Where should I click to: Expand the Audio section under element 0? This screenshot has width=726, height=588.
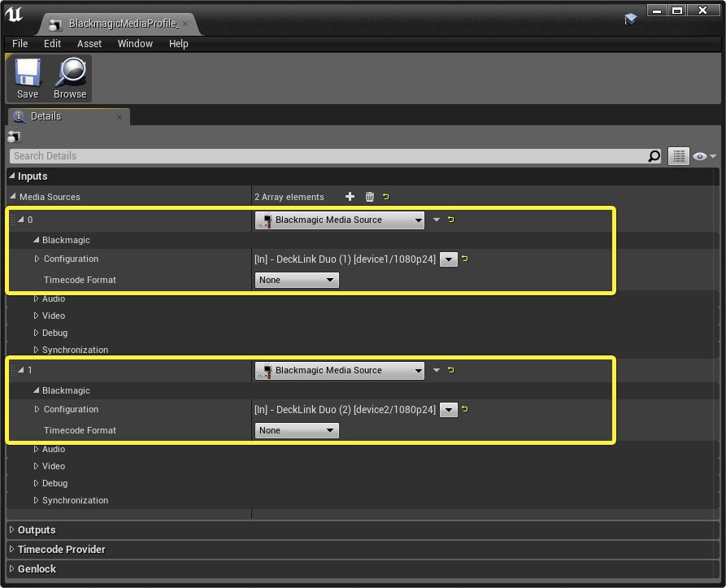tap(53, 298)
